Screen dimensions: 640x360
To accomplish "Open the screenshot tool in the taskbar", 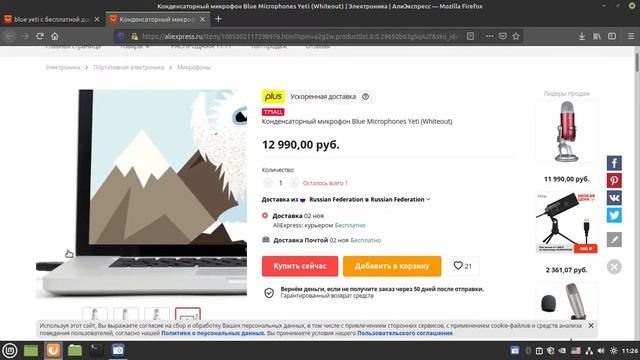I will click(x=118, y=350).
